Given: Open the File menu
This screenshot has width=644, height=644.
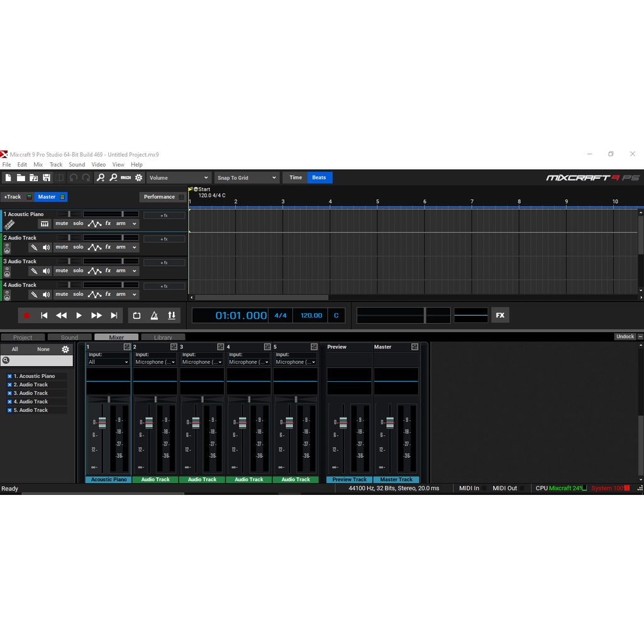Looking at the screenshot, I should [x=6, y=165].
